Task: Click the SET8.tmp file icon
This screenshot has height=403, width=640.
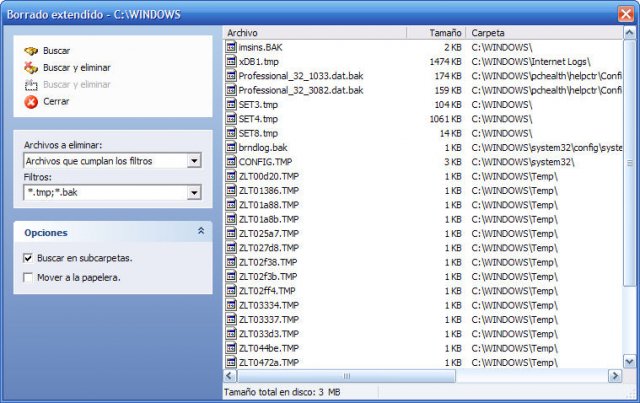Action: pos(231,133)
